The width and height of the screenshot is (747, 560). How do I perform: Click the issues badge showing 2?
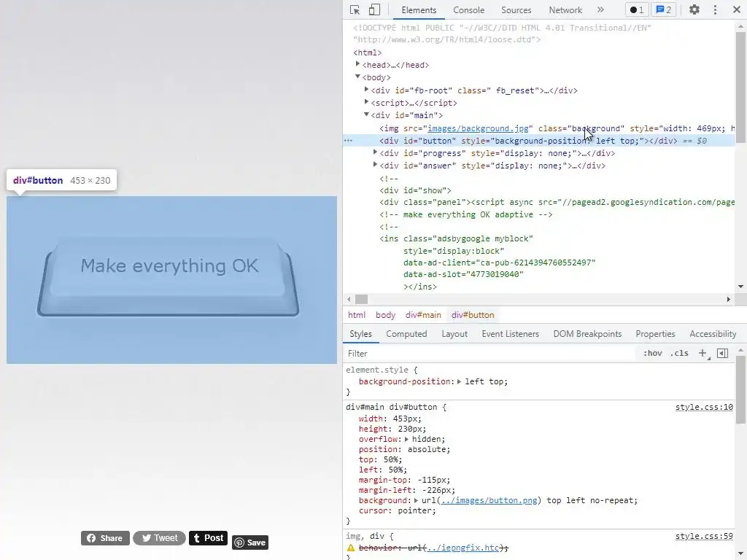click(x=664, y=9)
